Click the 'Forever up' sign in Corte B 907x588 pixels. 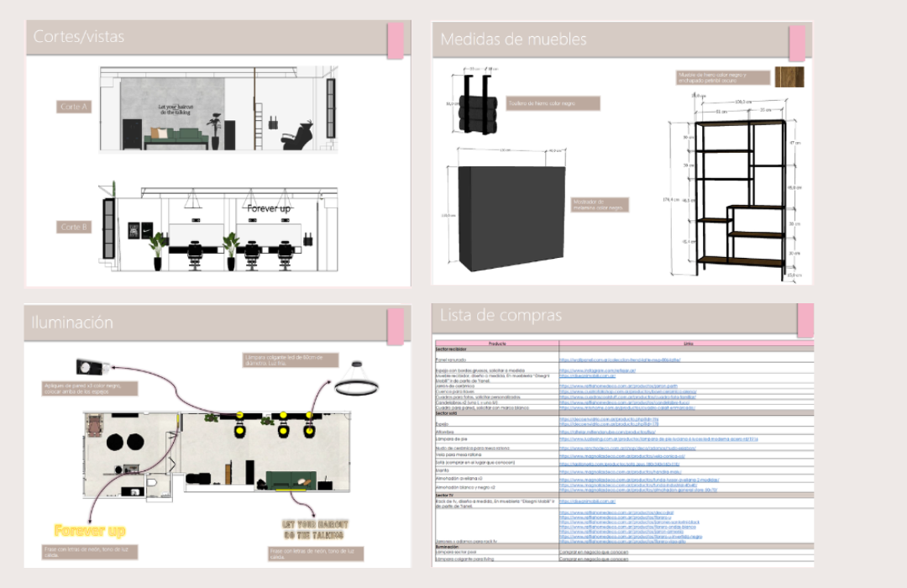coord(269,208)
